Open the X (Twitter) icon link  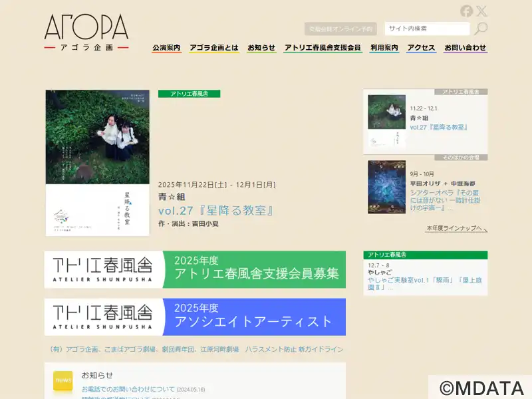point(481,11)
